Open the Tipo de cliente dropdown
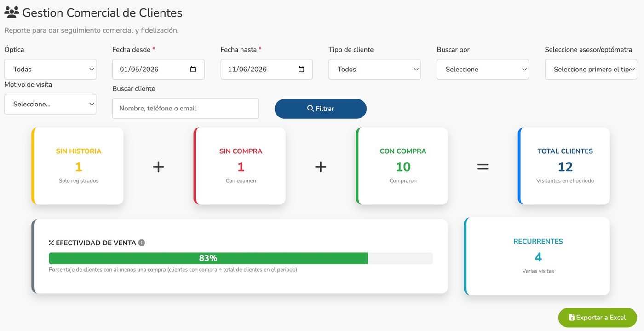 [x=374, y=69]
